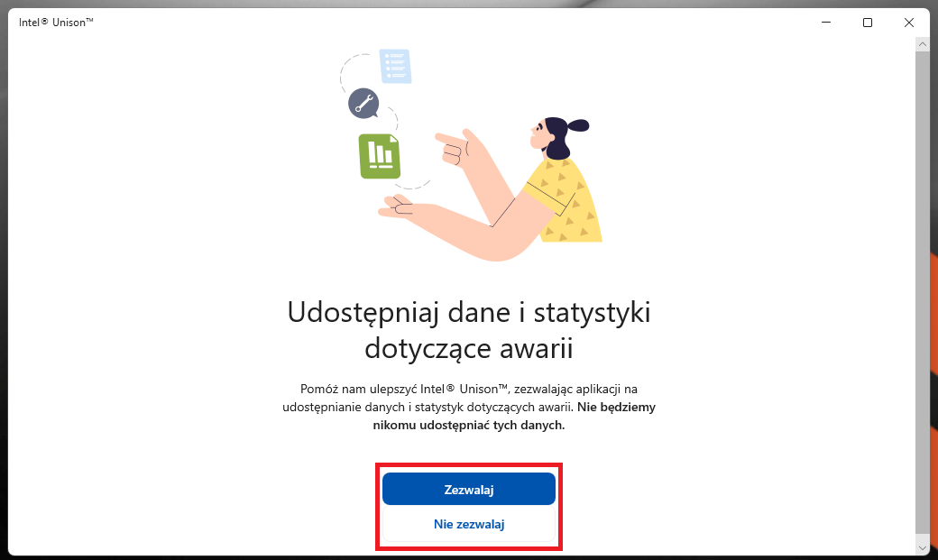Close the Intel Unison window
938x560 pixels.
click(x=909, y=23)
